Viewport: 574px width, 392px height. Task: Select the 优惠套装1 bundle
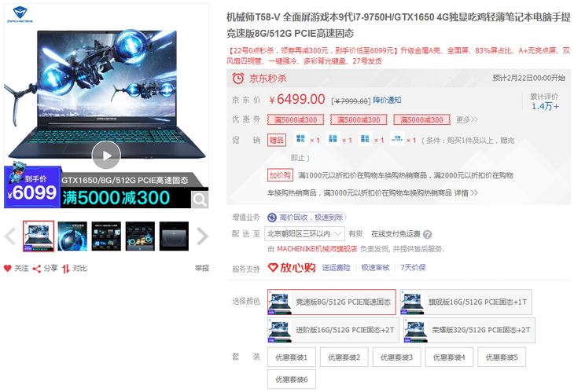tap(292, 357)
